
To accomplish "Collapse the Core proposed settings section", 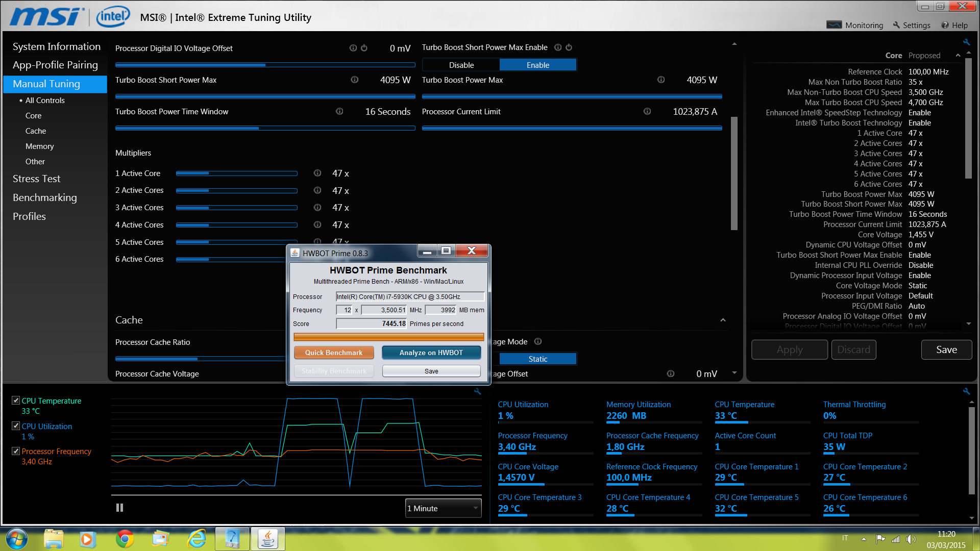I will point(958,55).
